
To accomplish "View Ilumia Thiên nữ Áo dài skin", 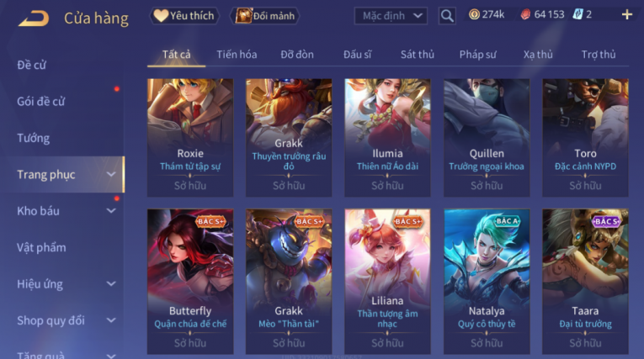I will 387,137.
